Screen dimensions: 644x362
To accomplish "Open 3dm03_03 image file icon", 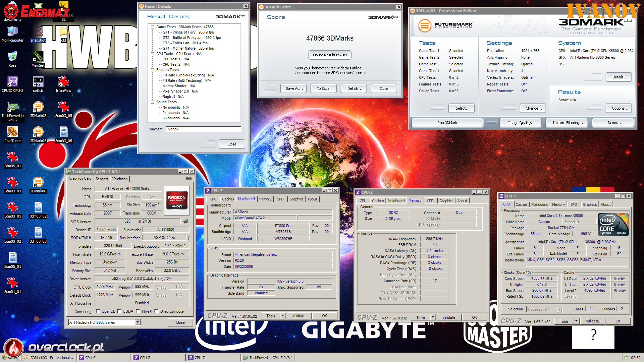I will pyautogui.click(x=12, y=185).
